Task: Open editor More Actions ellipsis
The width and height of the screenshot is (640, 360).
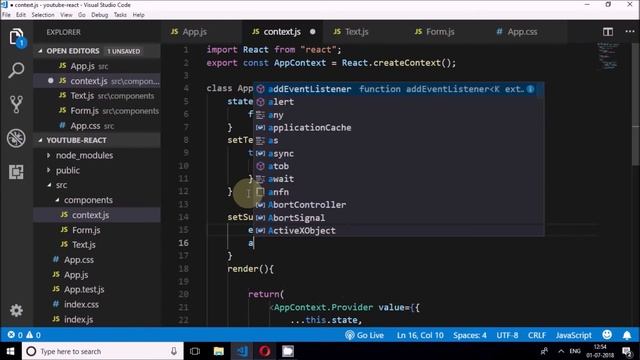Action: click(630, 32)
